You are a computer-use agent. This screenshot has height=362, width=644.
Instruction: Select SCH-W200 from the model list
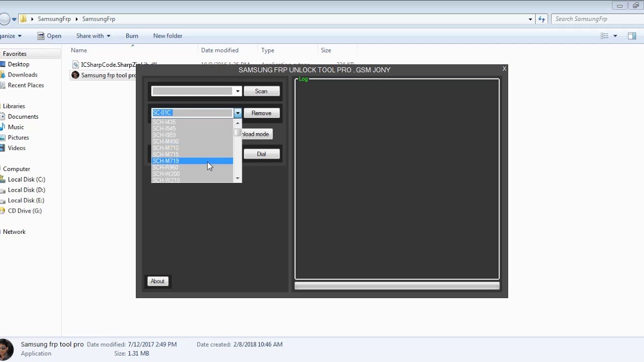coord(192,174)
